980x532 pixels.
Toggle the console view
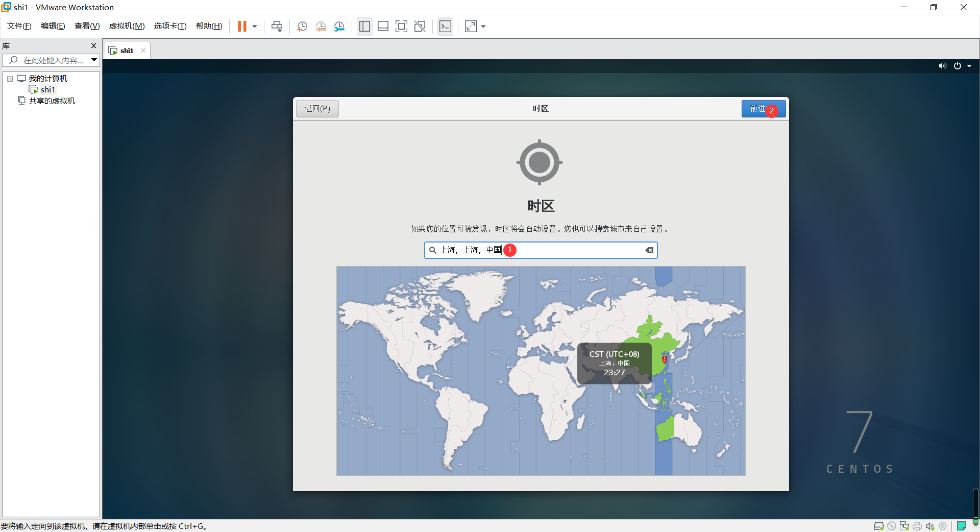click(x=445, y=26)
